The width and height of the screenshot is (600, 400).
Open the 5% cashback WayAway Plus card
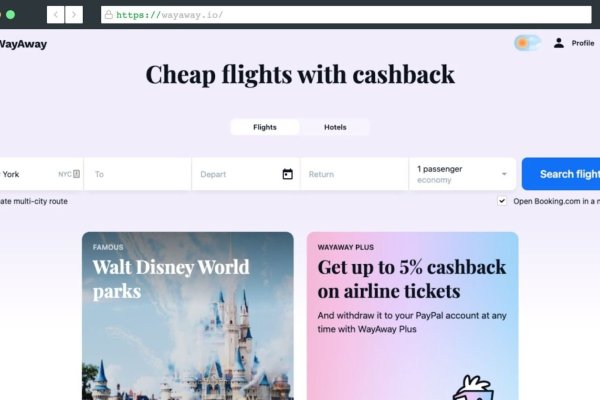pyautogui.click(x=412, y=316)
